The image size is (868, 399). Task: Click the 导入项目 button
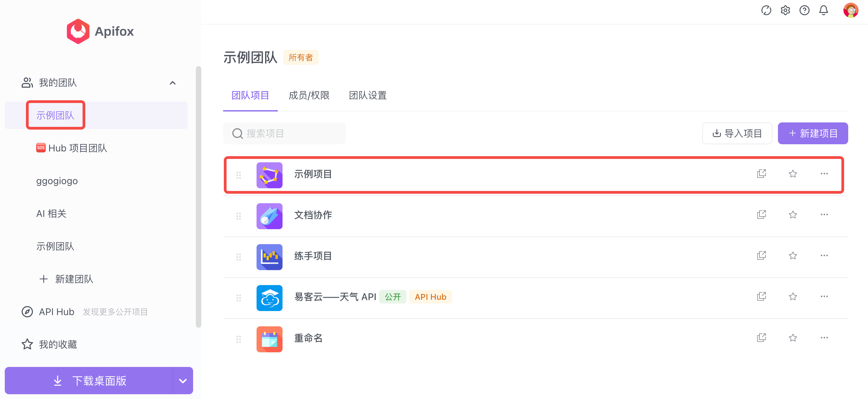pos(737,133)
